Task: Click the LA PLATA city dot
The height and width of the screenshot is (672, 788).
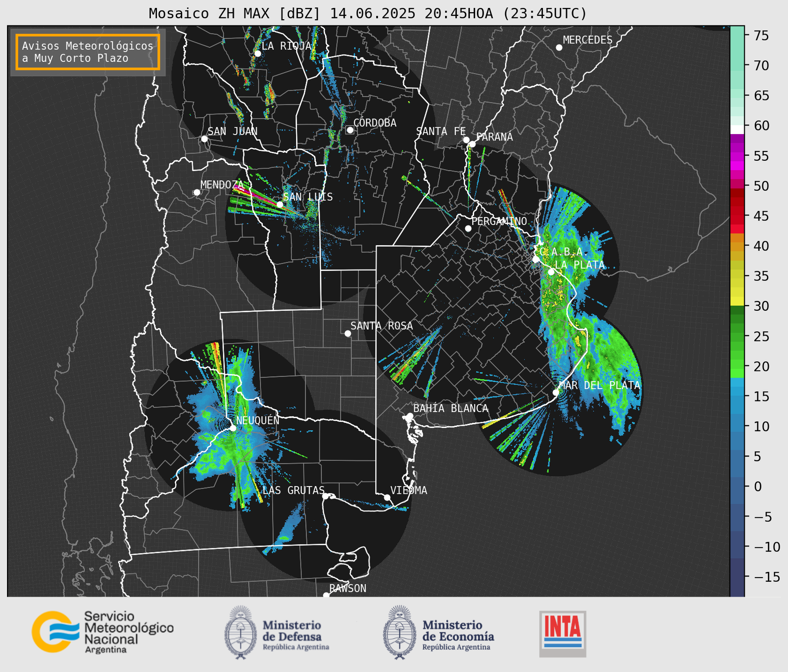Action: coord(551,272)
